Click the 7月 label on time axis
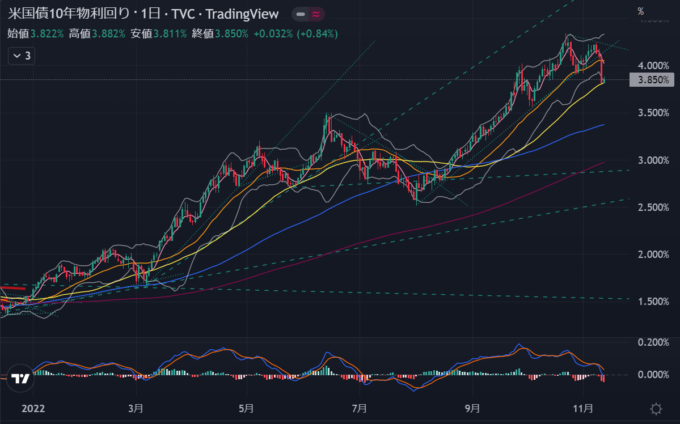This screenshot has height=424, width=680. 360,408
